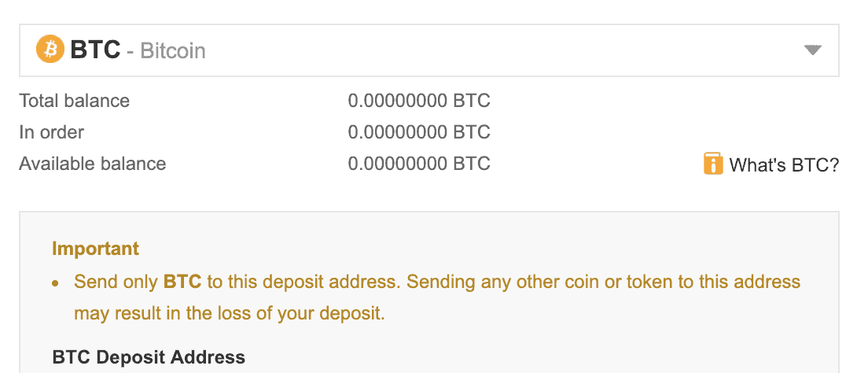
Task: Click the orange Bitcoin logo icon
Action: (50, 50)
